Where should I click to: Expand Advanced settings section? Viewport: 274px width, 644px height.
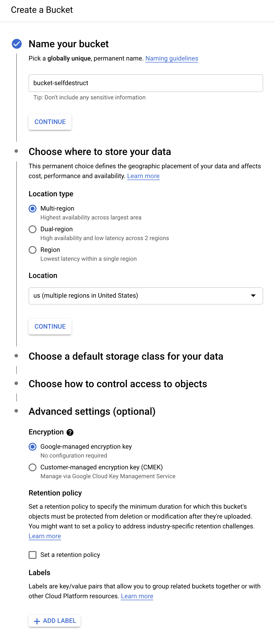[x=92, y=411]
